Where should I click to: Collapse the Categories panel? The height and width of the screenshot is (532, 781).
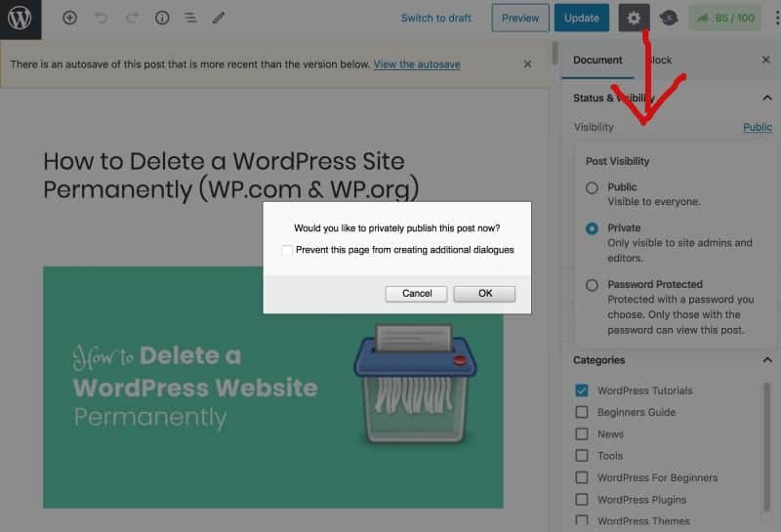[766, 360]
